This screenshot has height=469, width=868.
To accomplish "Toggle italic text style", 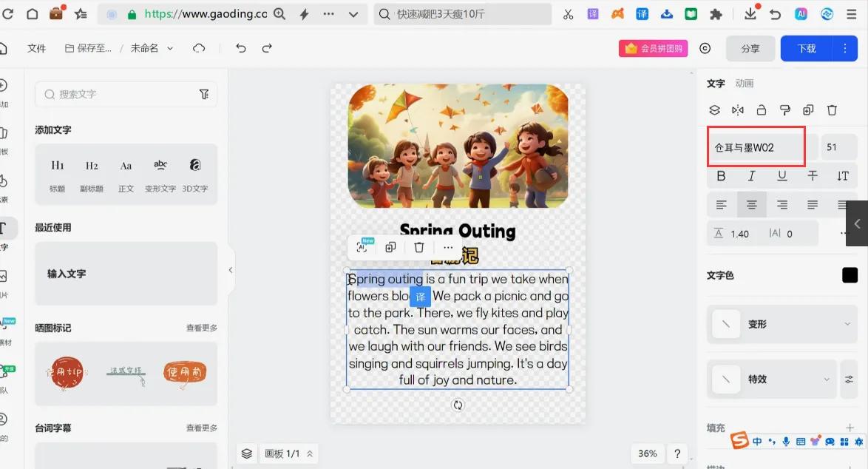I will [751, 176].
